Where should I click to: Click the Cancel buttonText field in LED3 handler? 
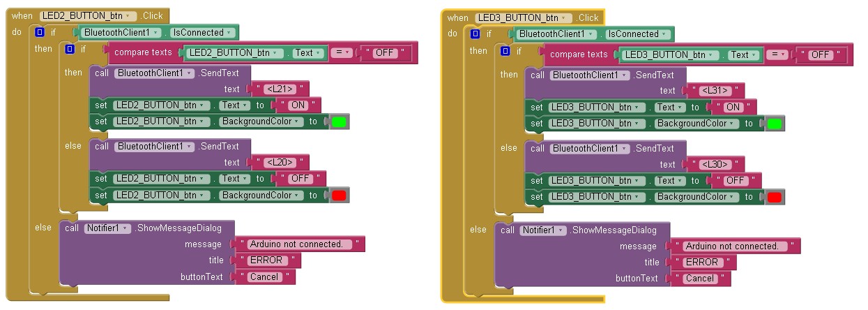click(701, 279)
